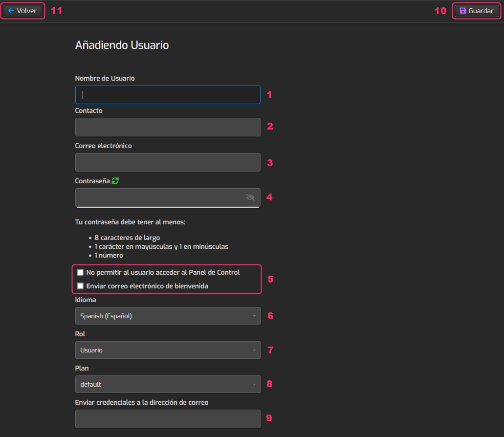Click the 'No permitir al usuario acceder' label text
Viewport: 504px width, 437px height.
[163, 272]
